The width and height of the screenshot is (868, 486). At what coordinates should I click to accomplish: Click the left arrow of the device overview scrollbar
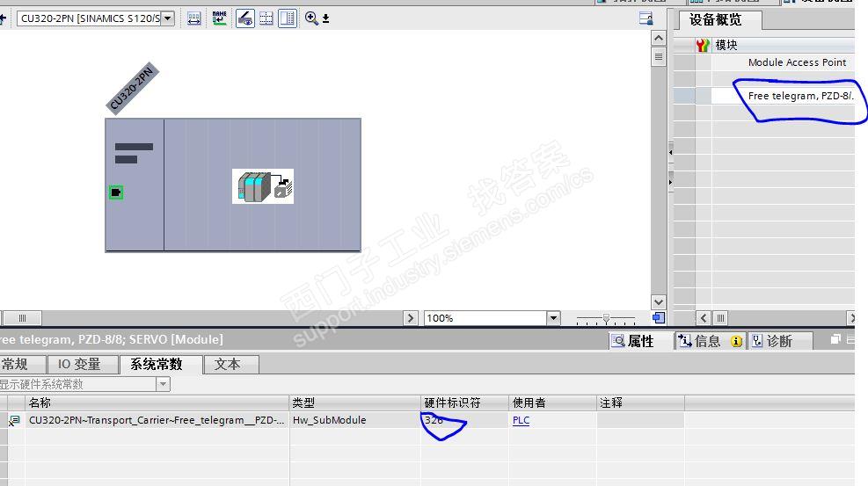pos(703,318)
